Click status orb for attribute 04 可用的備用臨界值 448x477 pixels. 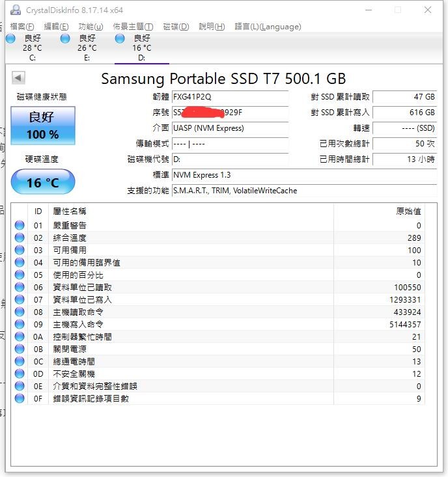pos(20,262)
